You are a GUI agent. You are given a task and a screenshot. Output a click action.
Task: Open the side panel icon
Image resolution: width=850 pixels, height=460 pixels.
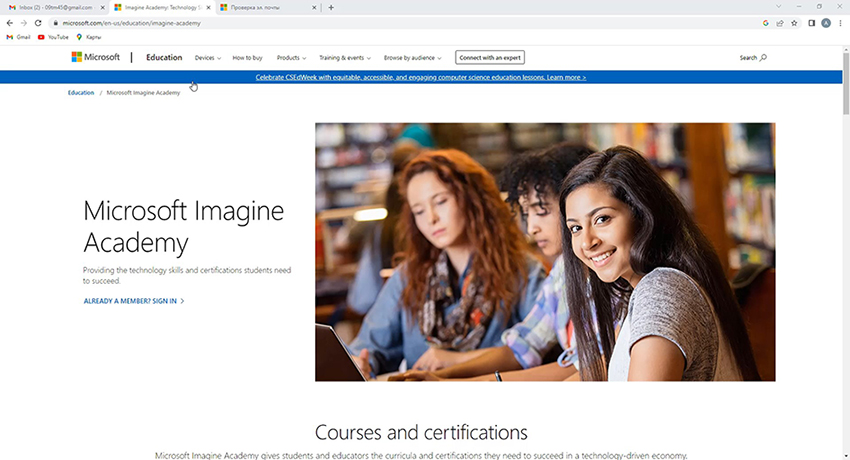point(812,23)
